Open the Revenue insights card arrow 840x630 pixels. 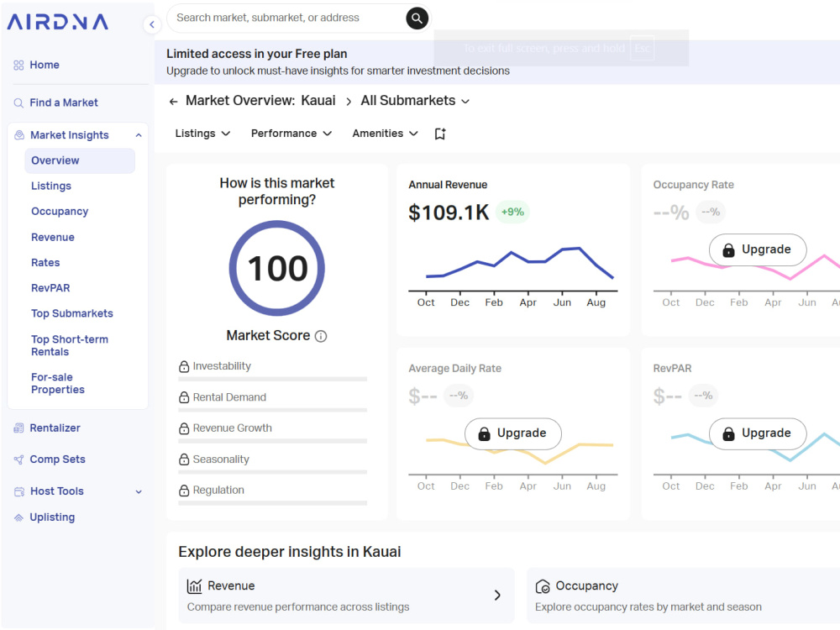point(497,596)
